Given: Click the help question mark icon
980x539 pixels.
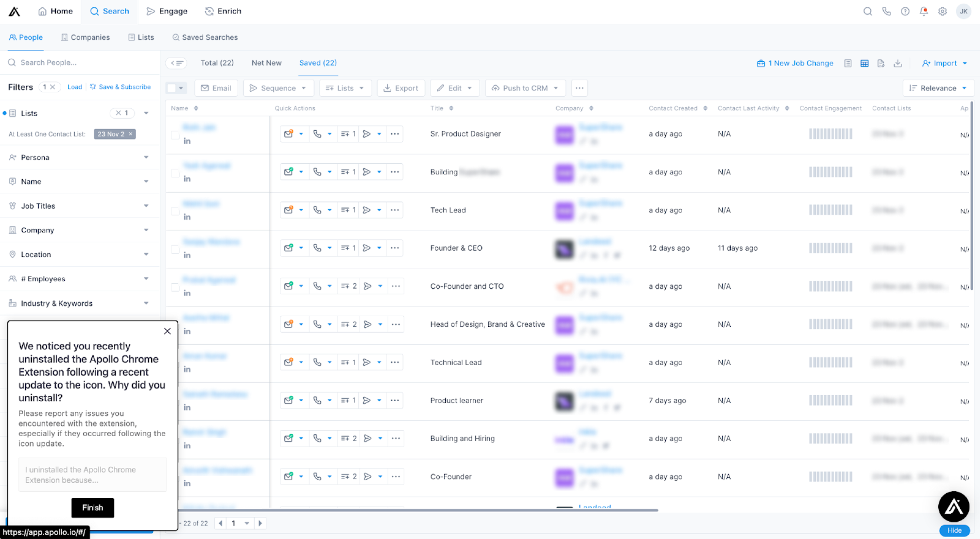Looking at the screenshot, I should 905,12.
